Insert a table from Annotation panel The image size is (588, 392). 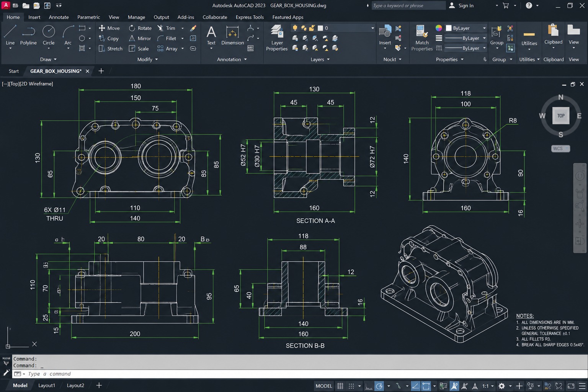pyautogui.click(x=250, y=48)
